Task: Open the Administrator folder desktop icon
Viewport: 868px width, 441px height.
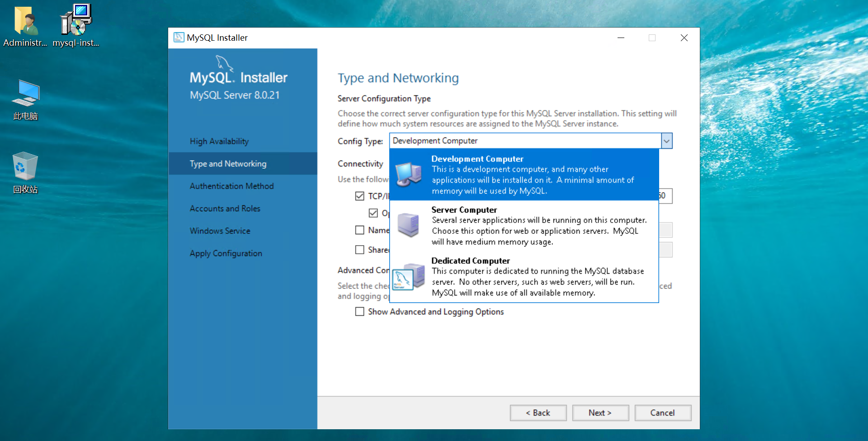Action: point(25,26)
